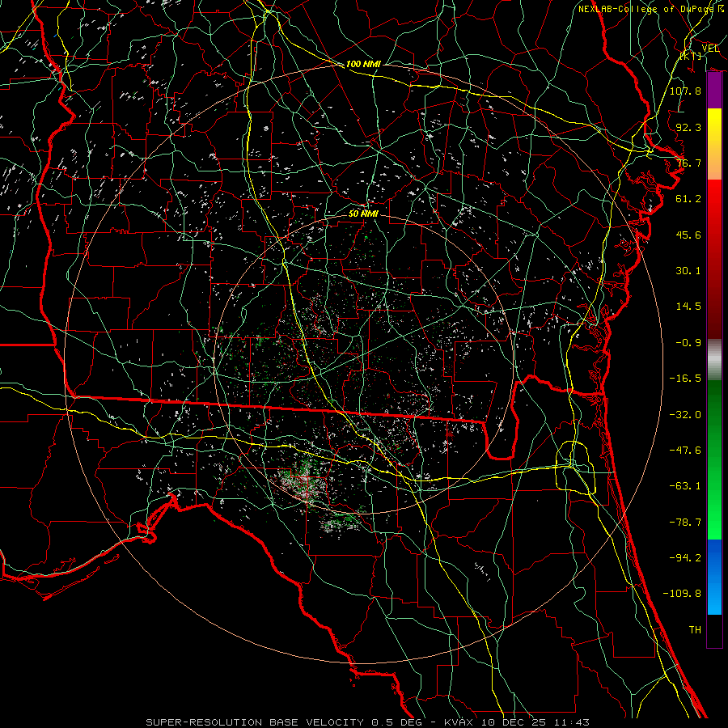
Task: Select the 107.8 velocity legend value
Action: [685, 91]
